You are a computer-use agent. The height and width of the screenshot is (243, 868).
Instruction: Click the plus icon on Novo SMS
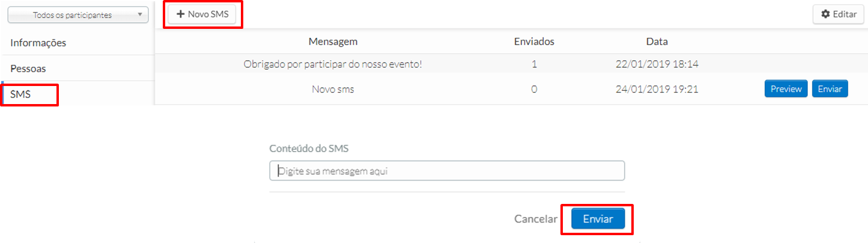[x=180, y=14]
